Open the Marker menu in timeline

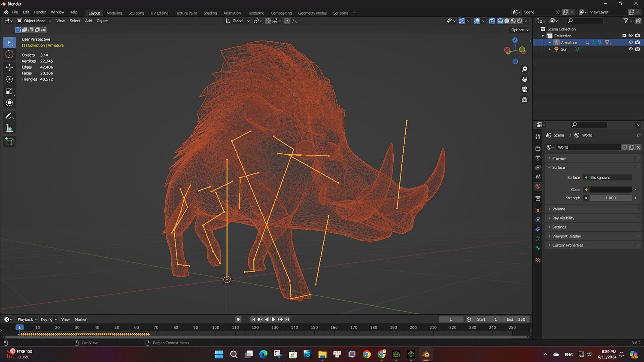click(81, 319)
